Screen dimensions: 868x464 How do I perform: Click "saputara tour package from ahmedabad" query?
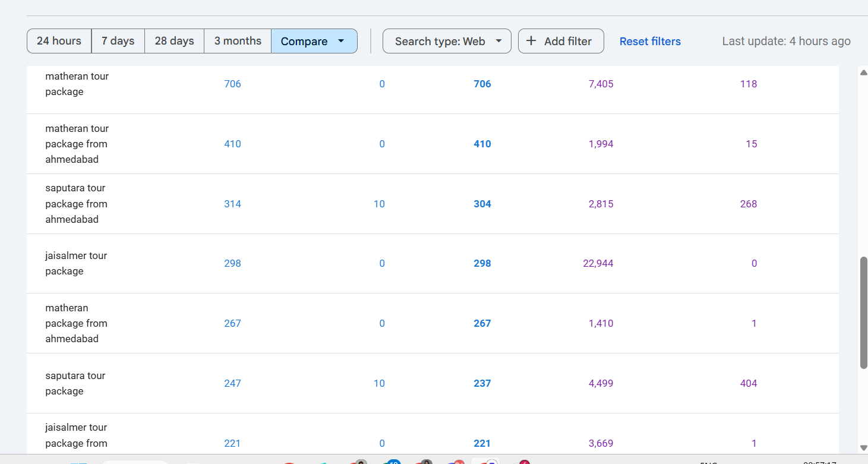pyautogui.click(x=76, y=204)
